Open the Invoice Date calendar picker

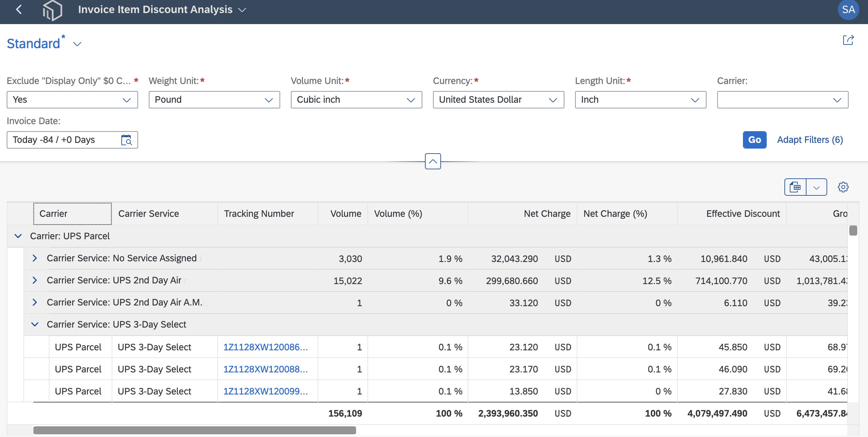126,140
